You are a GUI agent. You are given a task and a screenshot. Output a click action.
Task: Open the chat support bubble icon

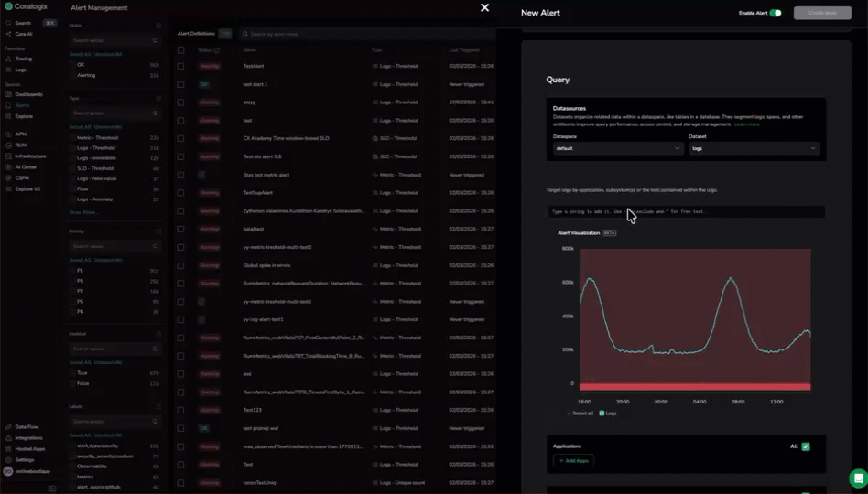pyautogui.click(x=857, y=478)
